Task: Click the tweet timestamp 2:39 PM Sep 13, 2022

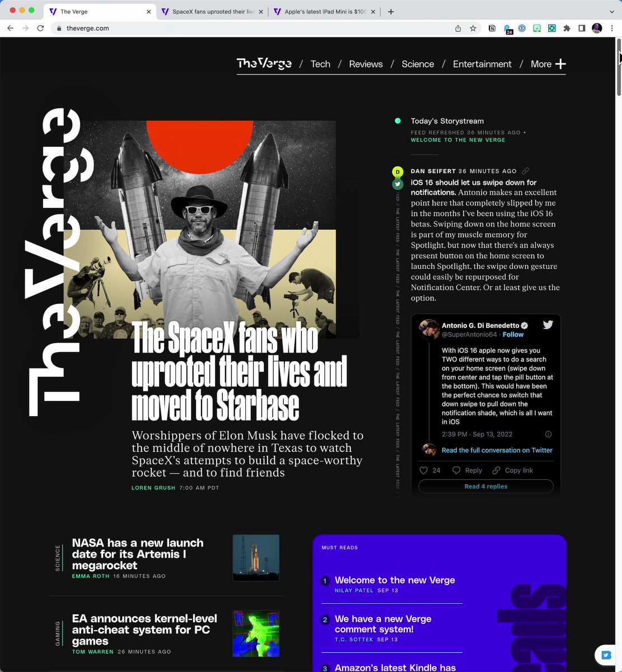Action: coord(477,434)
